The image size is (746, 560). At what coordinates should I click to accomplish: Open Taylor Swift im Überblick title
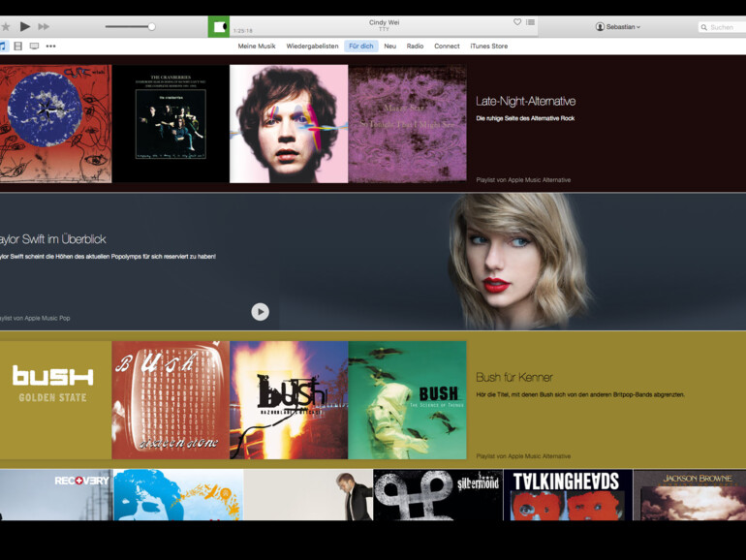click(x=53, y=239)
